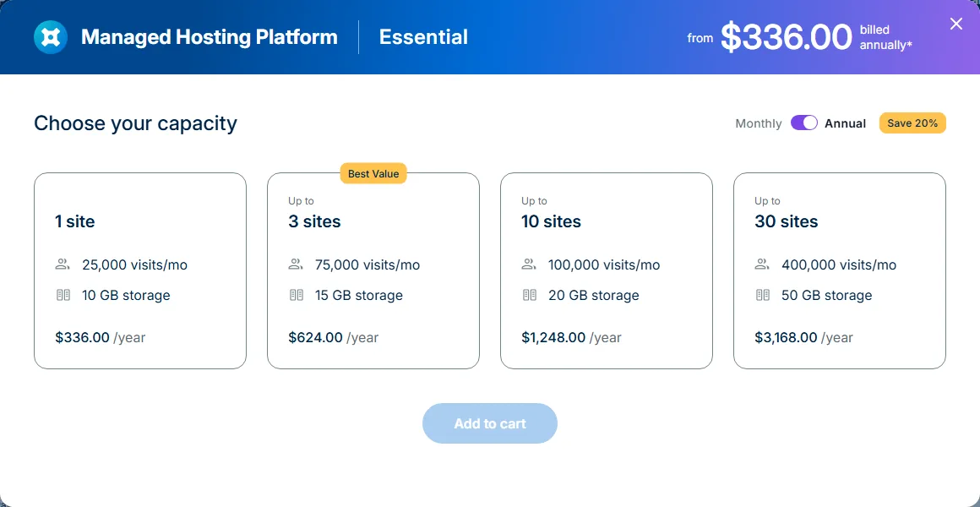The height and width of the screenshot is (507, 980).
Task: Select the Annual billing label
Action: (x=845, y=123)
